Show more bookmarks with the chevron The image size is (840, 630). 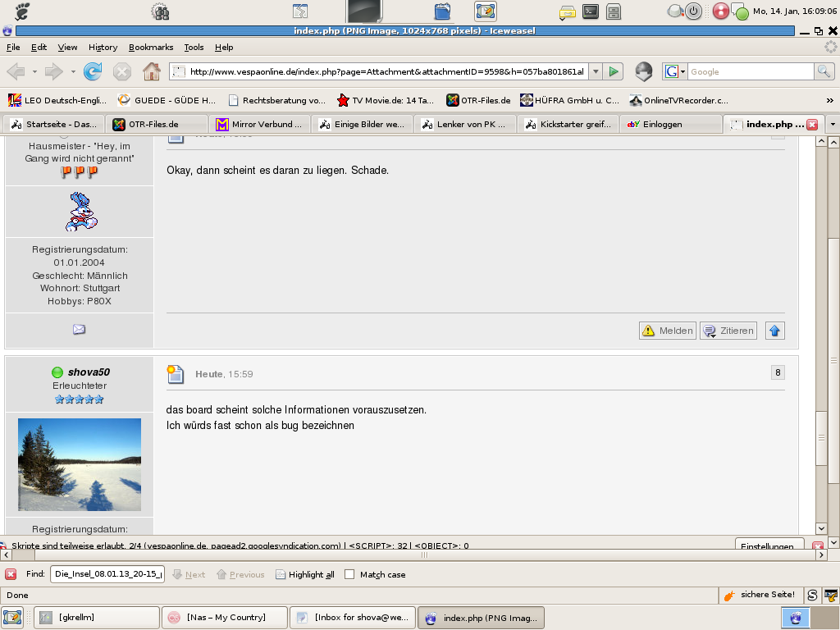(x=829, y=100)
